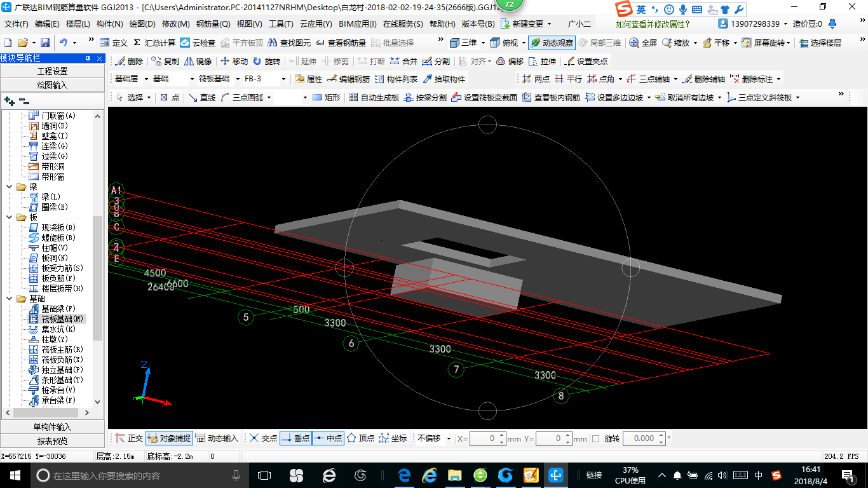Enable the 旋转 rotation checkbox
Screen dimensions: 868x488
[595, 438]
